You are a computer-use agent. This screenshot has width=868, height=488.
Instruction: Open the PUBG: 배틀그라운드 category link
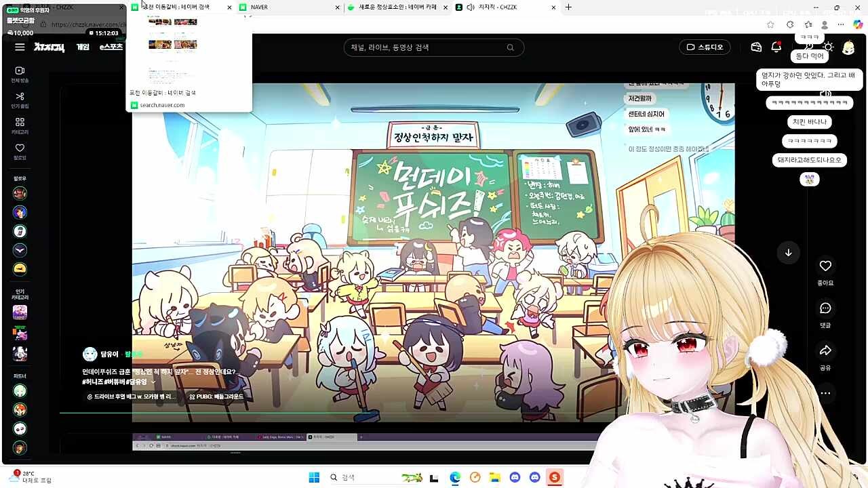coord(216,396)
